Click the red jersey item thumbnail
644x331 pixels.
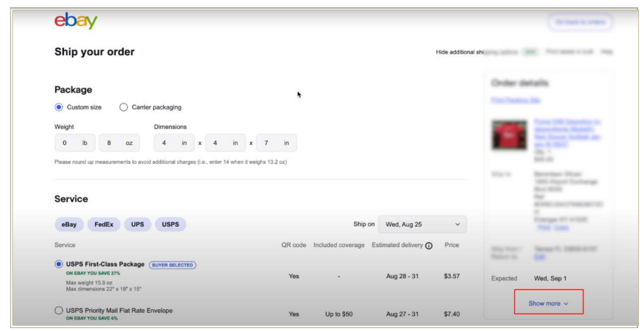pyautogui.click(x=509, y=135)
